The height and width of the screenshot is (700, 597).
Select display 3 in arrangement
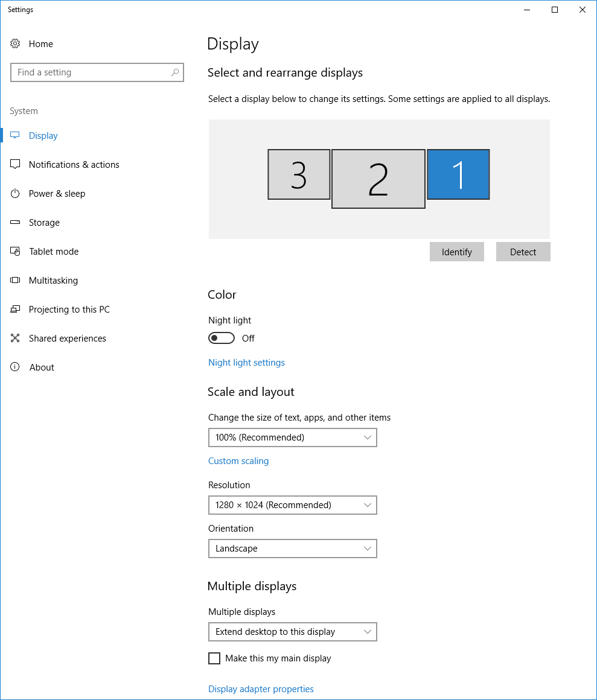tap(299, 174)
